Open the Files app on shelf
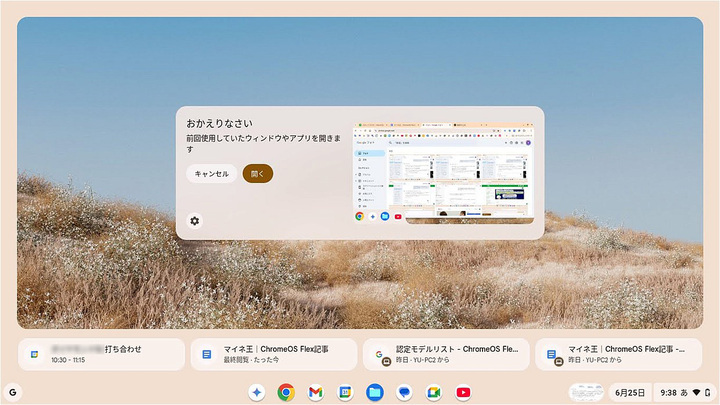Image resolution: width=720 pixels, height=405 pixels. (375, 393)
